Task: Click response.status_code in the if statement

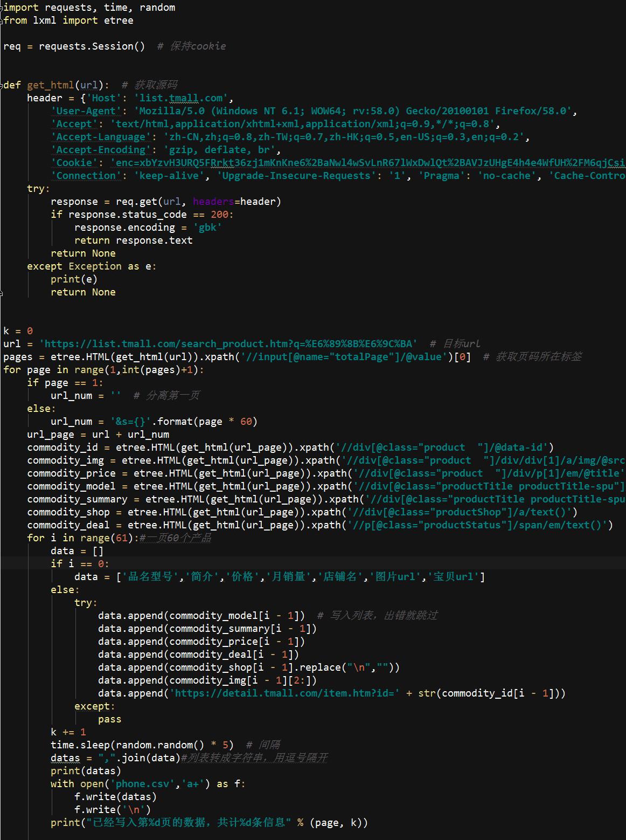Action: click(128, 215)
